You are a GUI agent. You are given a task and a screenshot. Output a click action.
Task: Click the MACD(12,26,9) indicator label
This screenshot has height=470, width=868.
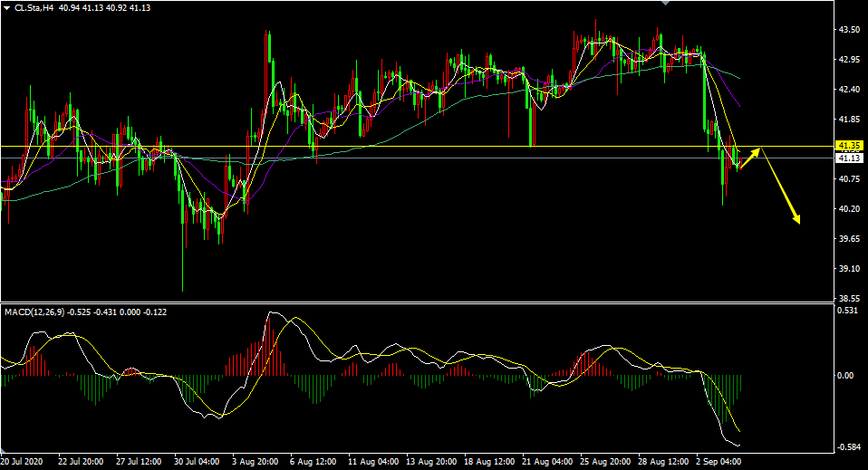34,312
